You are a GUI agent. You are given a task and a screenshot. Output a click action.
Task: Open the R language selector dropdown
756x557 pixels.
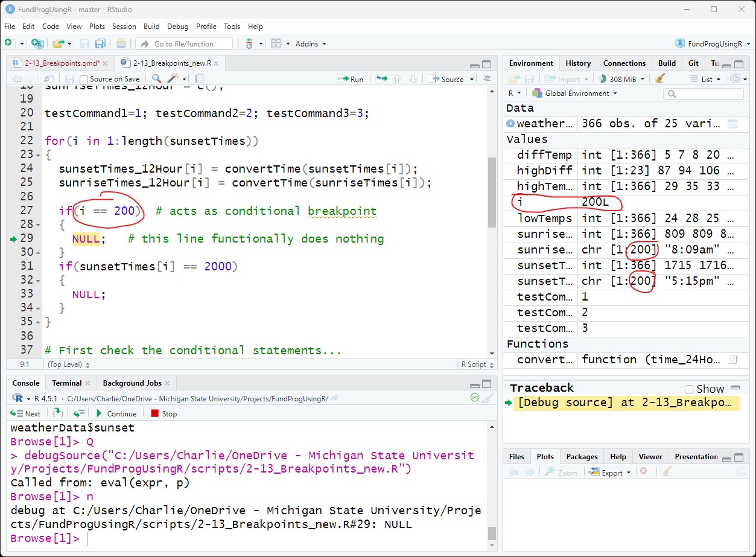coord(515,94)
